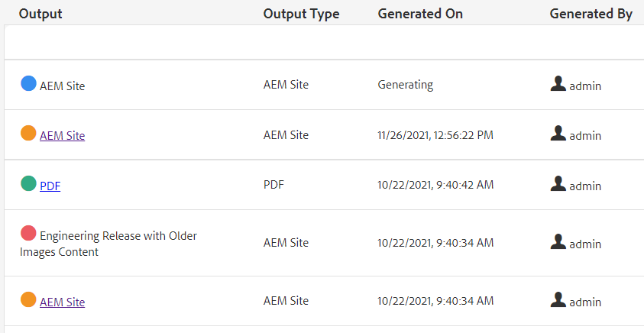Click the green status dot beside PDF
The width and height of the screenshot is (644, 333).
point(28,183)
